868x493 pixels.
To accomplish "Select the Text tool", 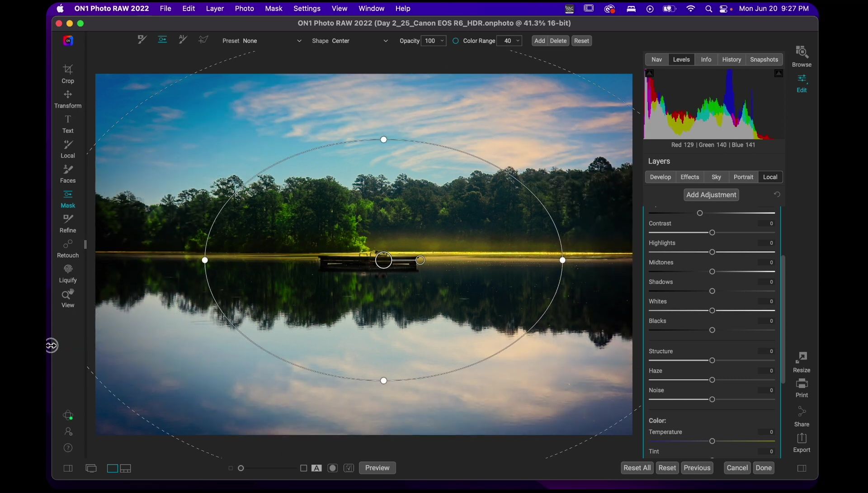I will tap(68, 124).
